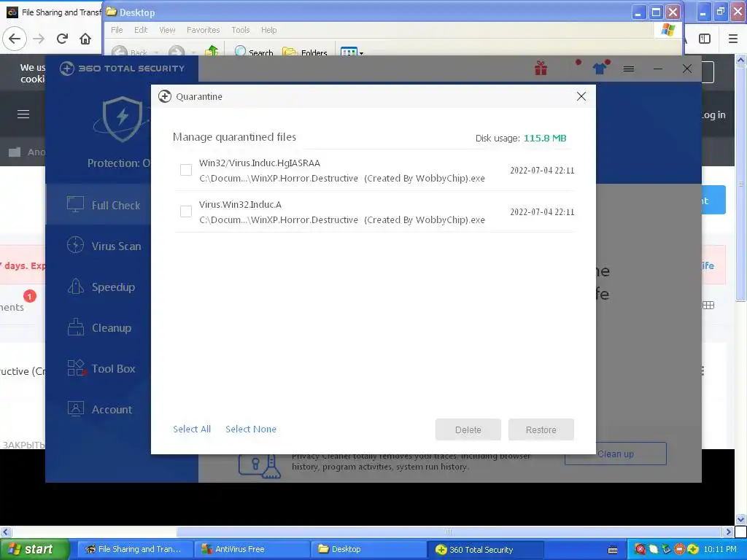The image size is (747, 560).
Task: Click the Windows start button
Action: click(x=34, y=549)
